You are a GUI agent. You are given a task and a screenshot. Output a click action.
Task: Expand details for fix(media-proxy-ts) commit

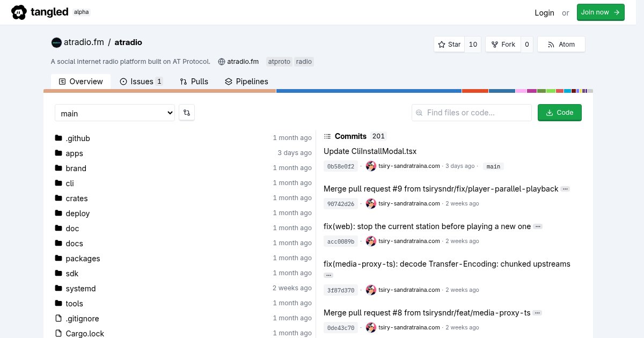328,275
